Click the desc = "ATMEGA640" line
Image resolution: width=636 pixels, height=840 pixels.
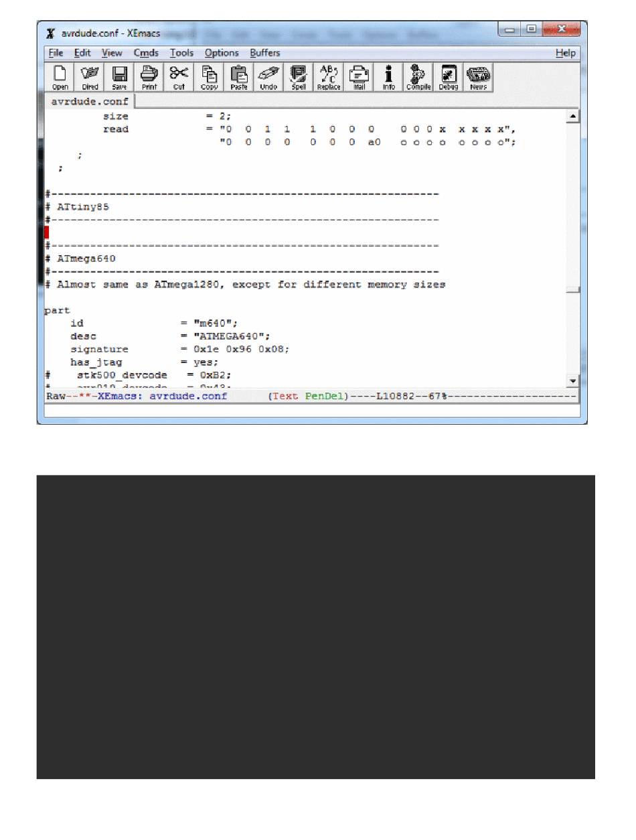coord(170,336)
